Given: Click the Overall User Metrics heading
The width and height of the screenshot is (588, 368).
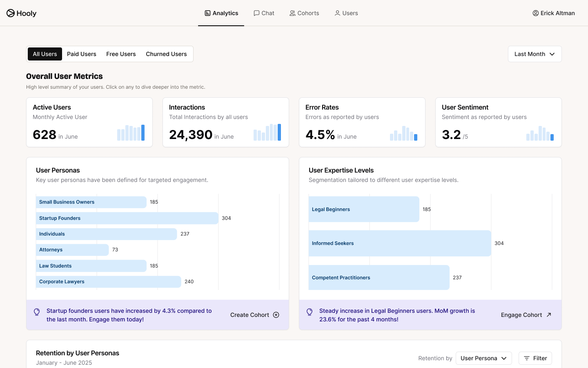Looking at the screenshot, I should pyautogui.click(x=65, y=76).
